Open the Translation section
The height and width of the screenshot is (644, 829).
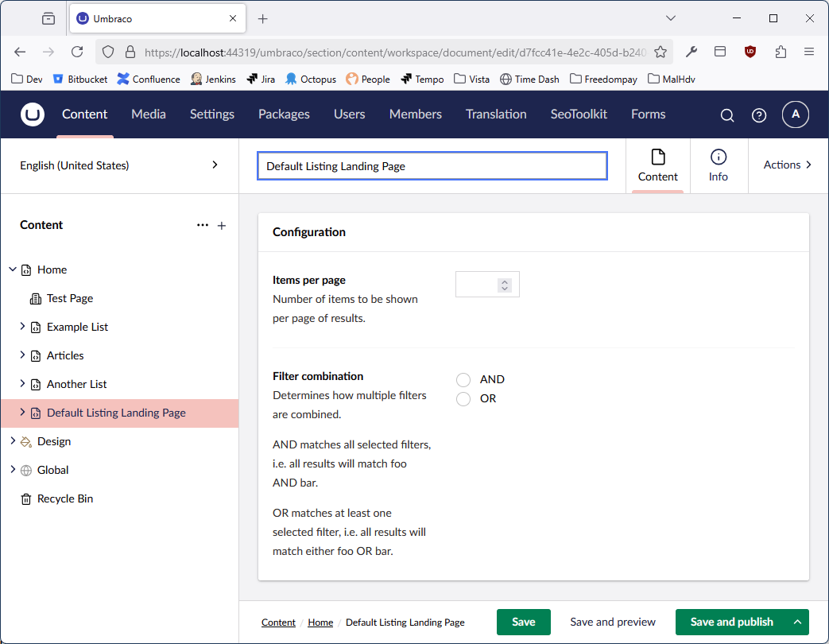(x=496, y=114)
